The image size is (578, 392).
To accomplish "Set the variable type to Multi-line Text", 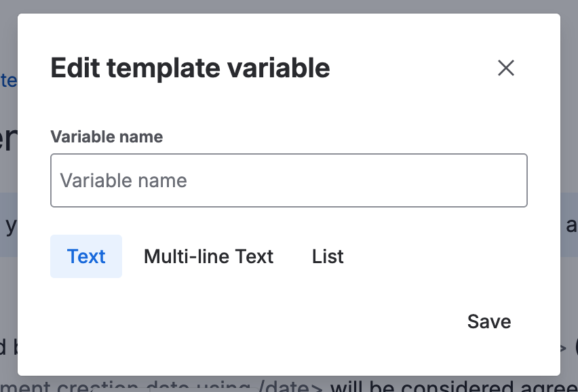I will click(208, 256).
